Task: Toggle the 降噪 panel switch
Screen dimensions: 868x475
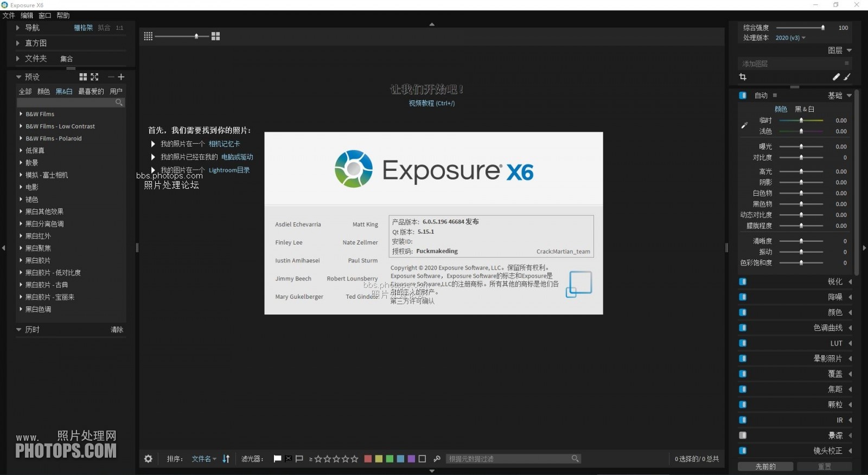Action: coord(743,297)
